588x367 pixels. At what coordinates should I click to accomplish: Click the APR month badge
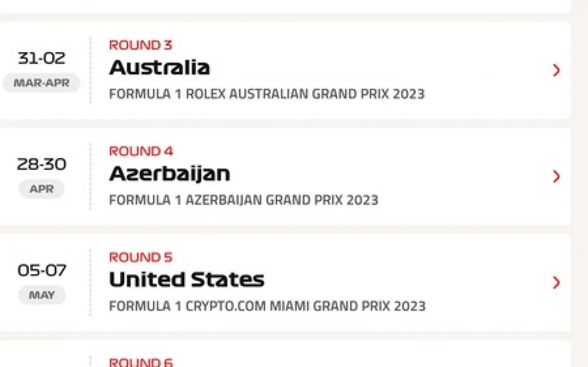pyautogui.click(x=42, y=189)
